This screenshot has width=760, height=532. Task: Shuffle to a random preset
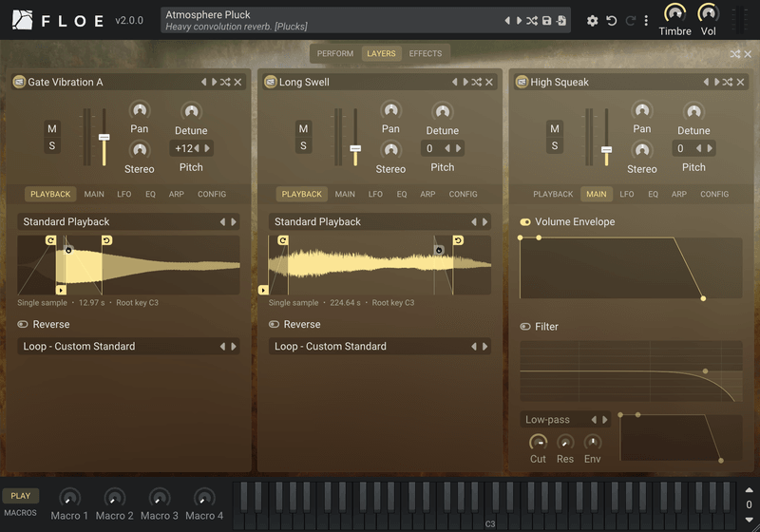coord(532,20)
